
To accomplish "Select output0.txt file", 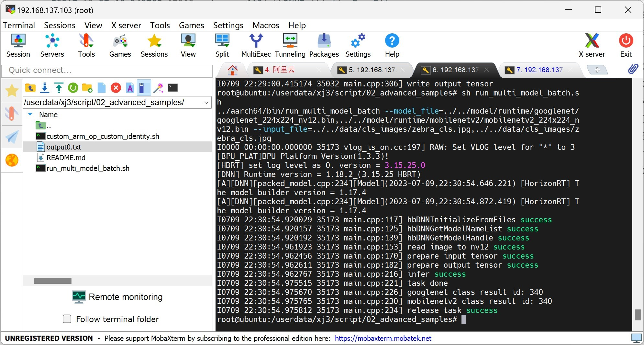I will point(117,147).
